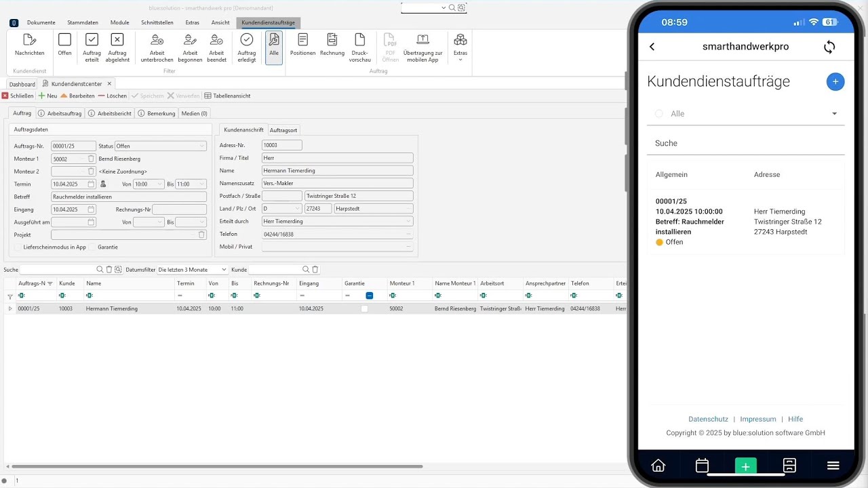Expand the row 00001/25 in the table
Image resolution: width=868 pixels, height=488 pixels.
tap(9, 309)
